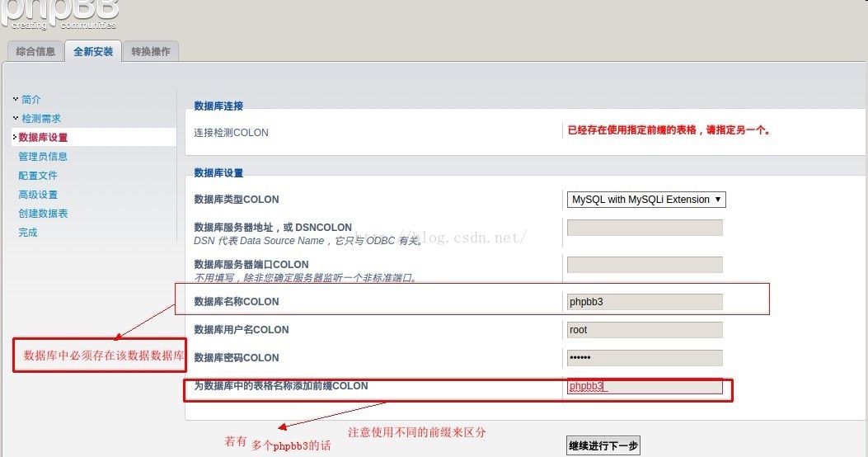The width and height of the screenshot is (868, 457).
Task: Click the table prefix input field
Action: (x=645, y=386)
